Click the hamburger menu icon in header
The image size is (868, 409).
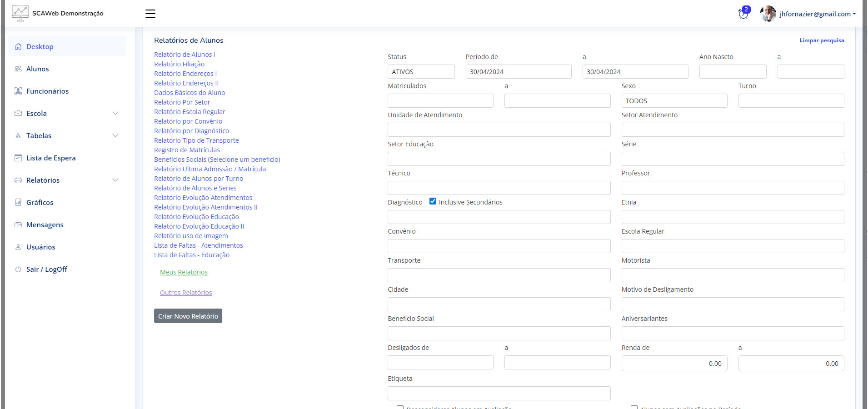point(150,14)
